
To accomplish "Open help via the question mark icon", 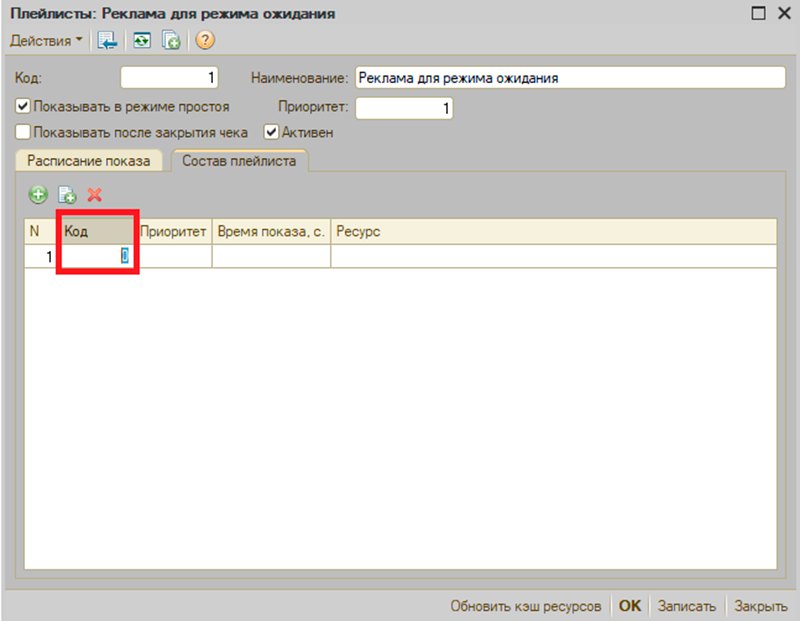I will click(205, 40).
